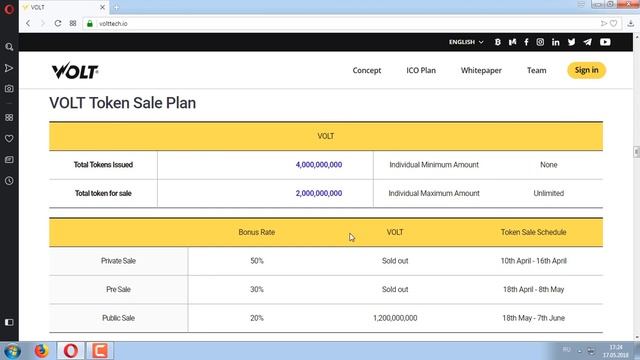Open the Whitepaper menu item
This screenshot has width=640, height=360.
(x=481, y=70)
